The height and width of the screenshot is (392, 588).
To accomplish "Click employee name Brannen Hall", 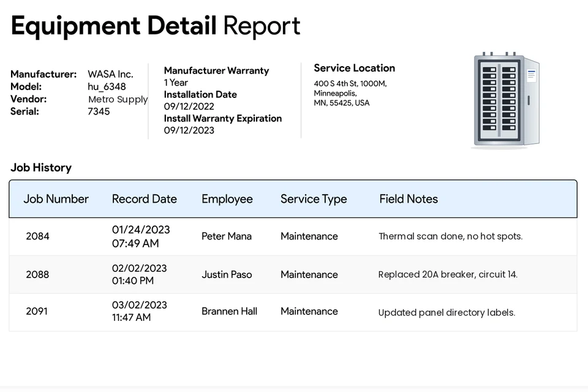I will point(230,311).
